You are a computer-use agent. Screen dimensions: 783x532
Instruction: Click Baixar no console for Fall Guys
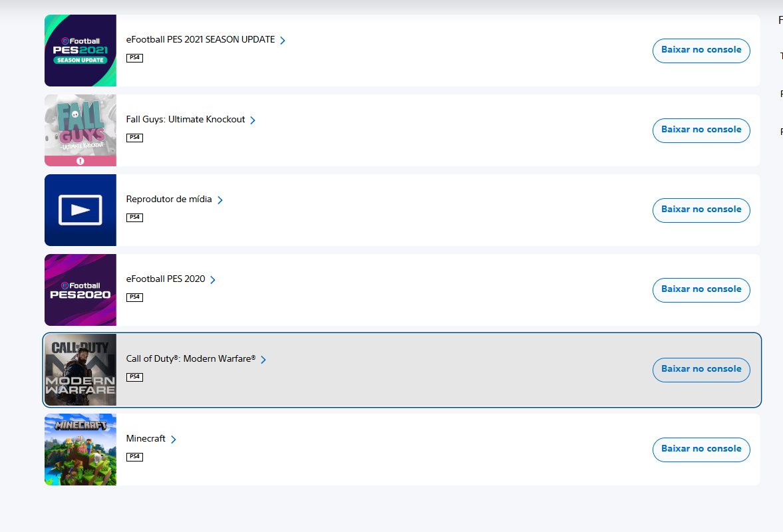(x=701, y=130)
